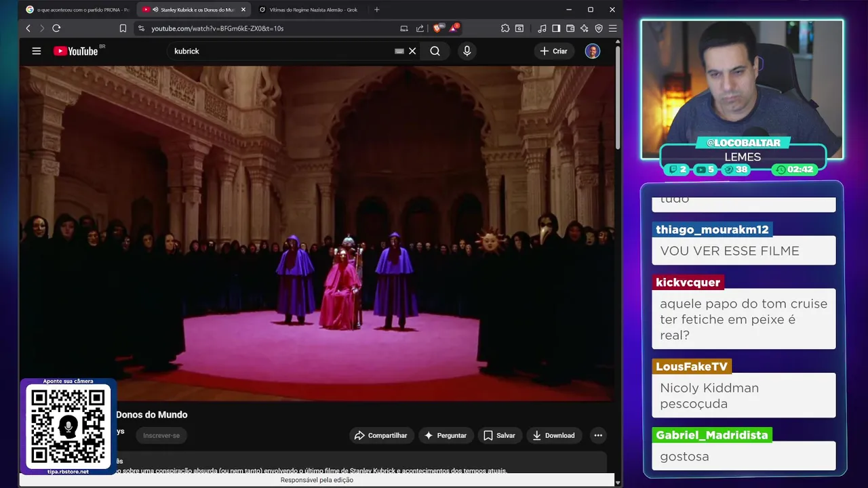This screenshot has width=868, height=488.
Task: Click the @LOCOBALTAR handle label
Action: (x=743, y=142)
